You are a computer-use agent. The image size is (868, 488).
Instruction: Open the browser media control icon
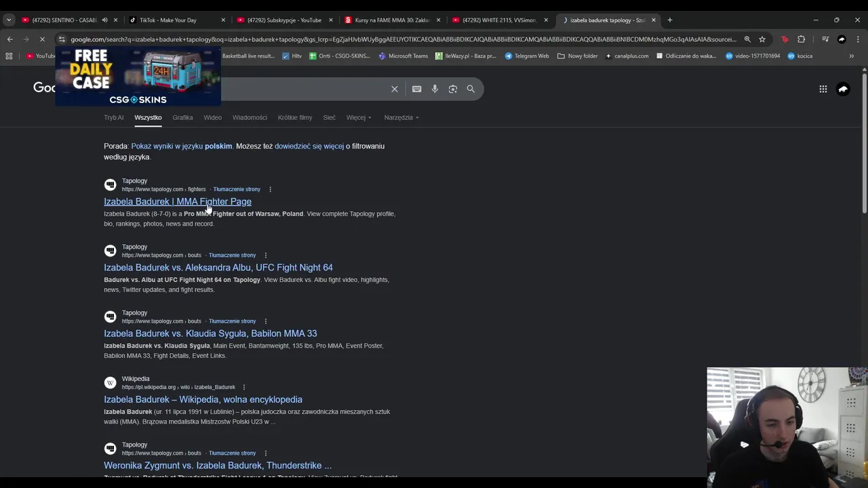pyautogui.click(x=825, y=39)
